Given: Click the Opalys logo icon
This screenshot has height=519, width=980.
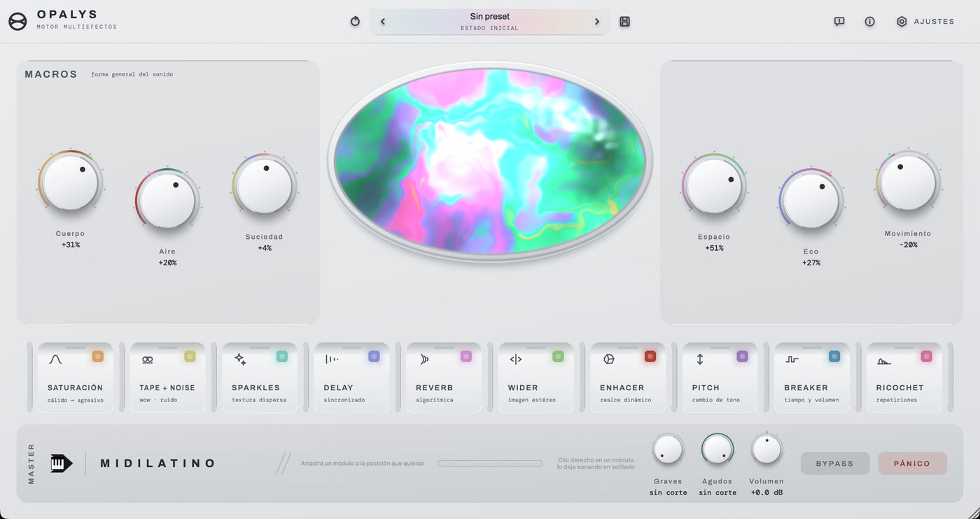Looking at the screenshot, I should click(17, 22).
